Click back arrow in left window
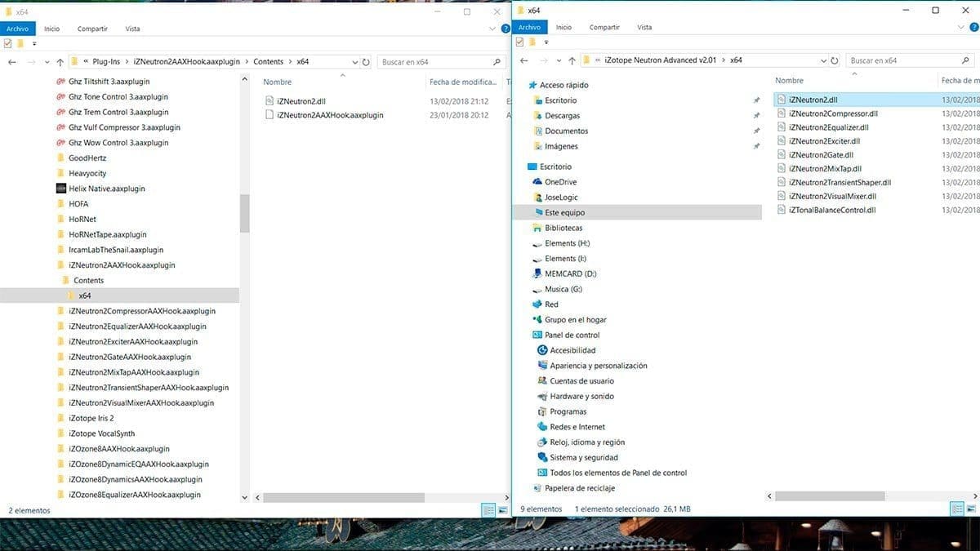Screen dimensions: 980x551 click(12, 62)
